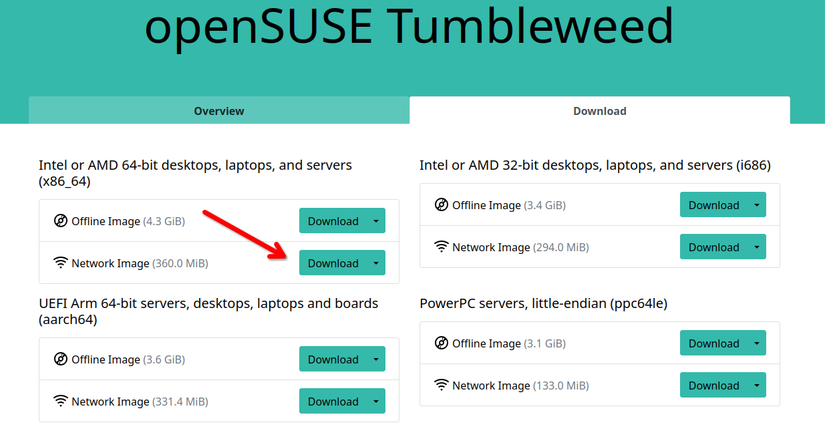Download the aarch64 Network Image 331.4 MiB
This screenshot has height=429, width=825.
pyautogui.click(x=333, y=401)
